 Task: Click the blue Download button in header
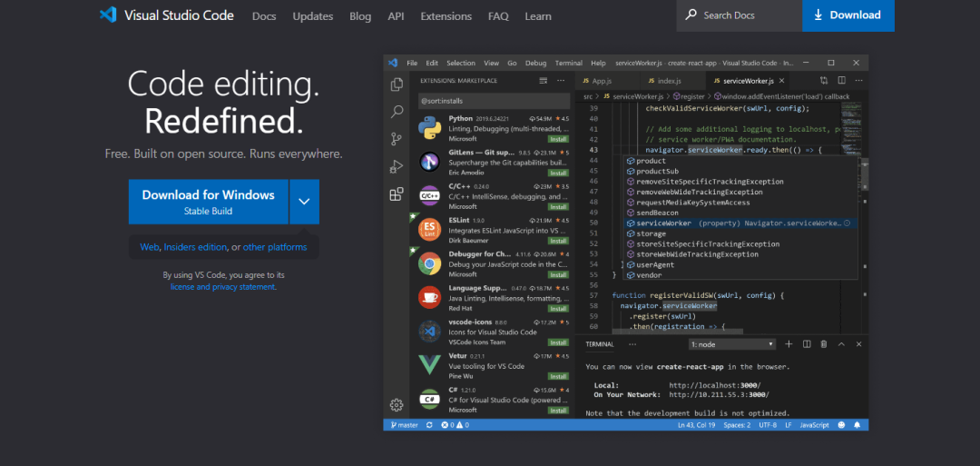[848, 15]
